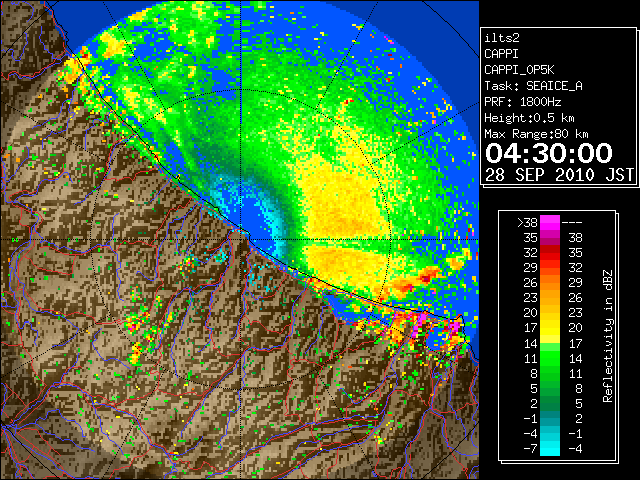Click the >38 legend label

point(527,222)
